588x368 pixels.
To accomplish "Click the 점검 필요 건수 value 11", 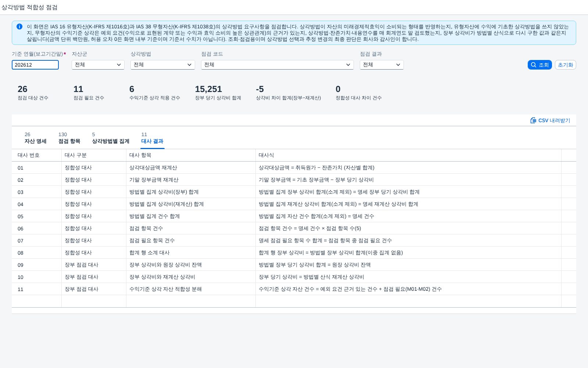I will coord(78,89).
